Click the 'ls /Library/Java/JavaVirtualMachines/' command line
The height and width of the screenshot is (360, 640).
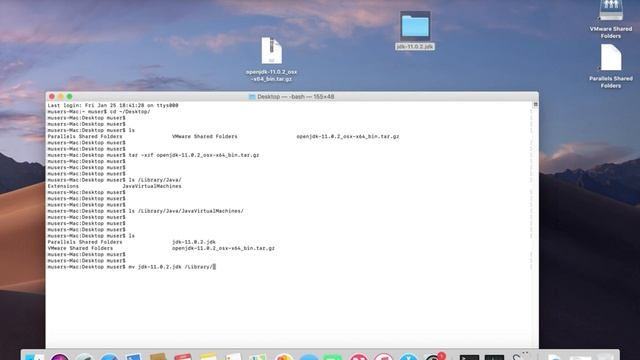coord(146,211)
